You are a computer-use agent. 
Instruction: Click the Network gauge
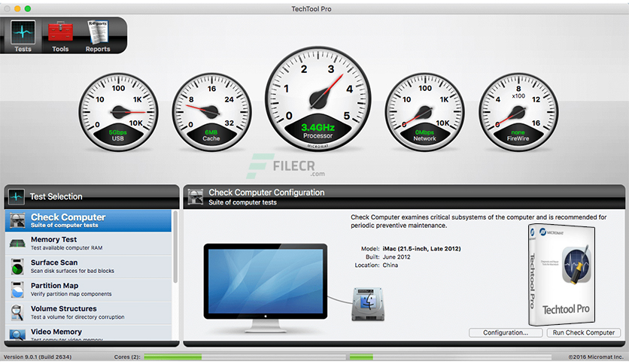point(425,112)
